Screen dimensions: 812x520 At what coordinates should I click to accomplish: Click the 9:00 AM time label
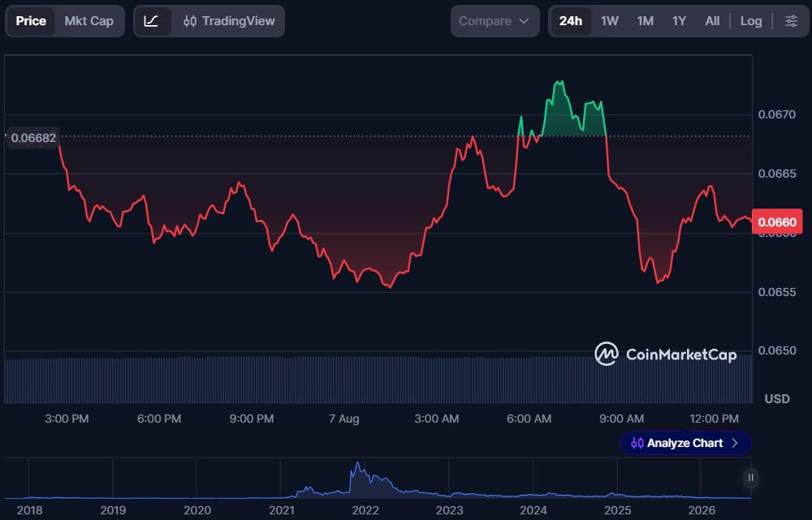click(x=621, y=419)
